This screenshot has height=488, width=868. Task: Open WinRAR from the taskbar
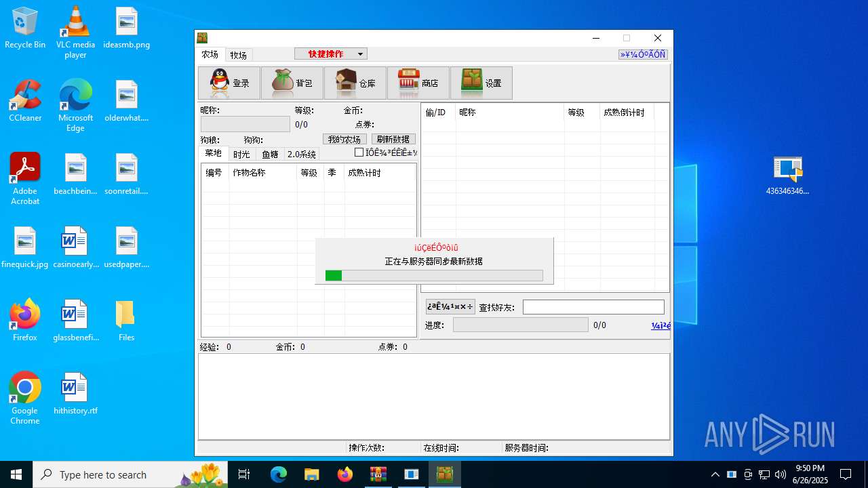coord(378,474)
